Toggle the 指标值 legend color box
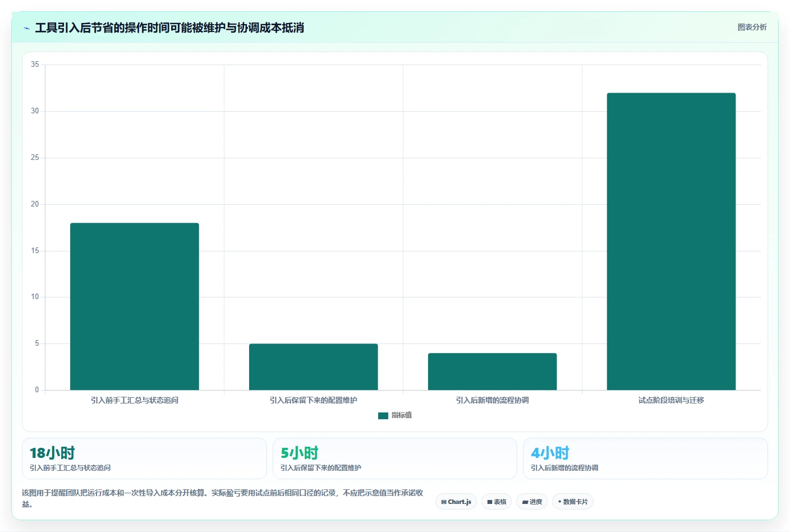790x532 pixels. coord(383,415)
